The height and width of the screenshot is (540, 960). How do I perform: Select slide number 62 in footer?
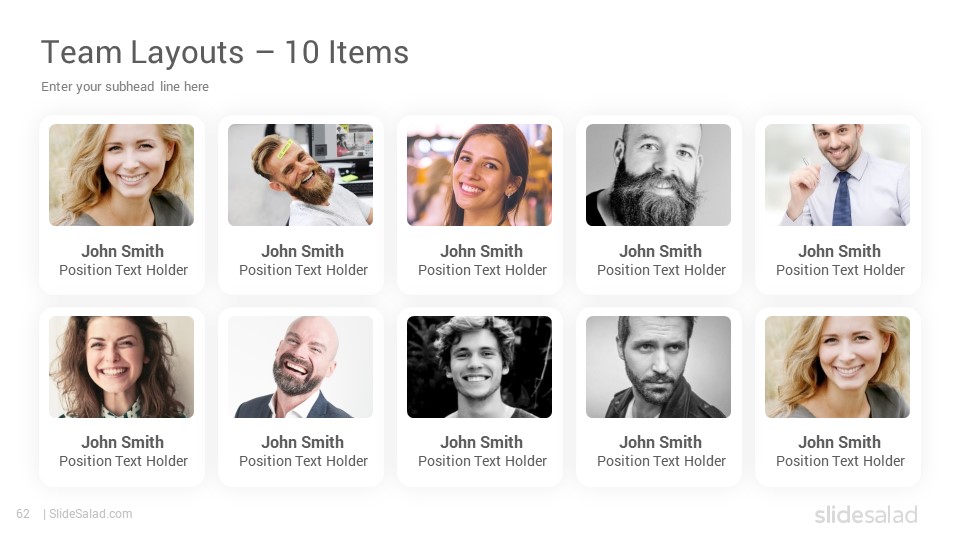click(23, 514)
